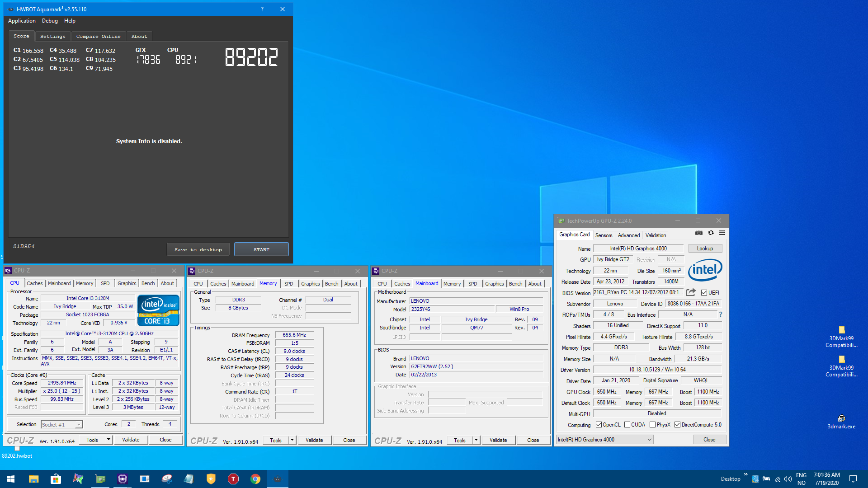Open File Explorer from the taskbar
The image size is (868, 488).
click(x=33, y=479)
